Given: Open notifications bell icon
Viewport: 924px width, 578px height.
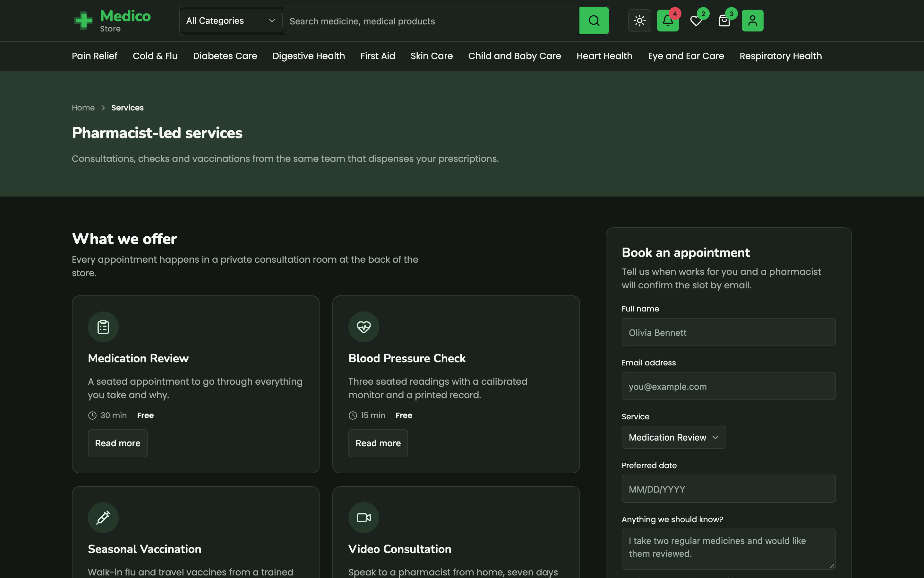Looking at the screenshot, I should click(x=668, y=21).
